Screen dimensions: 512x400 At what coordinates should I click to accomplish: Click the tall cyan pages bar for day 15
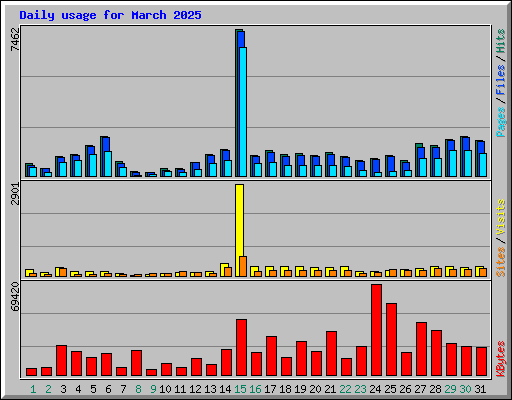pyautogui.click(x=243, y=112)
